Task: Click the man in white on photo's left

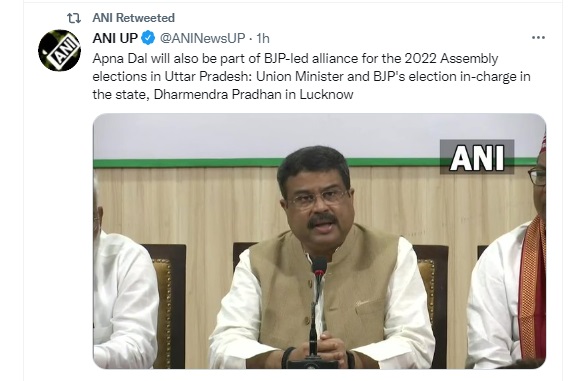Action: 122,293
